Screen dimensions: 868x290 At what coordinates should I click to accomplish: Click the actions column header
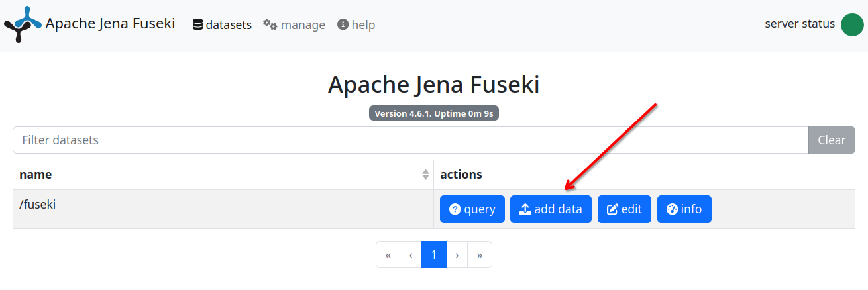[x=644, y=175]
